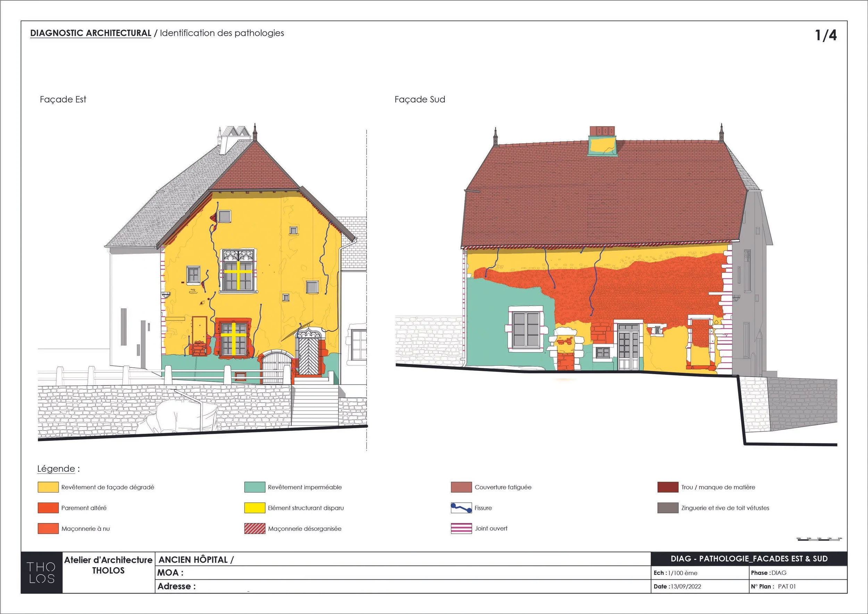Click the page number 1/4

[x=826, y=35]
